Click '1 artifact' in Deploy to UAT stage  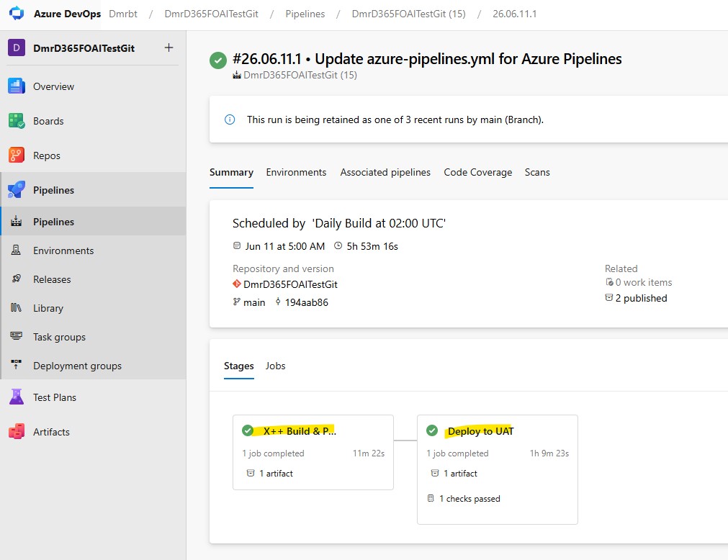click(460, 473)
